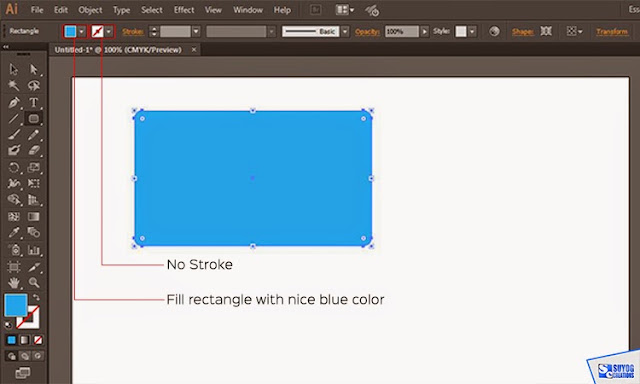Open the Opacity panel link
Viewport: 640px width, 384px height.
pos(367,31)
